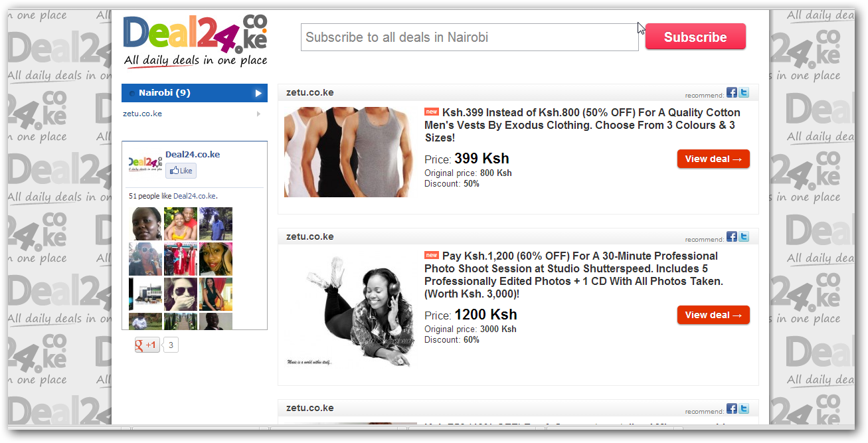The image size is (868, 443).
Task: Click the Deal24.co.ke logo
Action: point(195,42)
